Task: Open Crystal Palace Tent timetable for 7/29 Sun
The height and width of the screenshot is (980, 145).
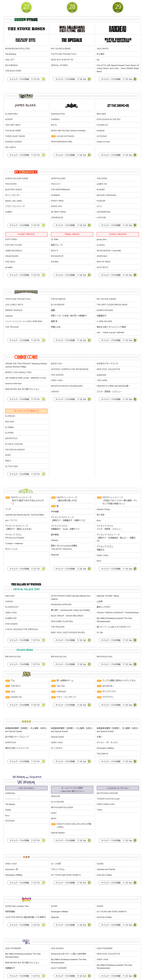Action: [118, 640]
